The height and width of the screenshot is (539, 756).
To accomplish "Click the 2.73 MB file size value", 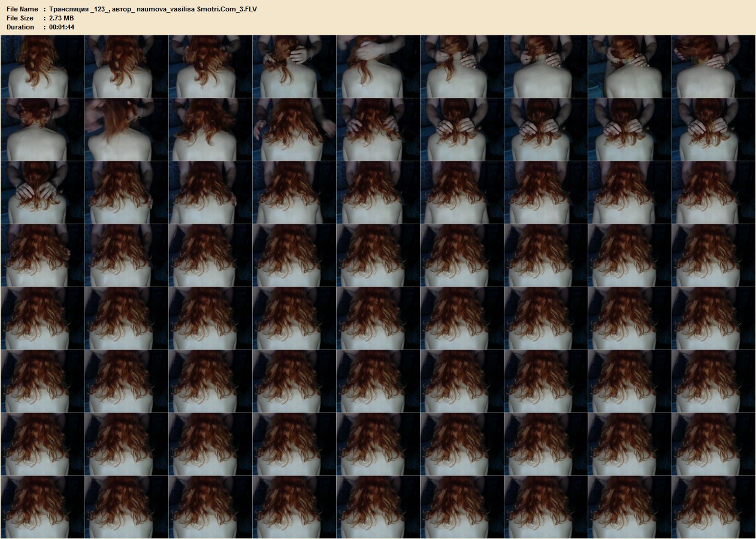I will click(61, 18).
